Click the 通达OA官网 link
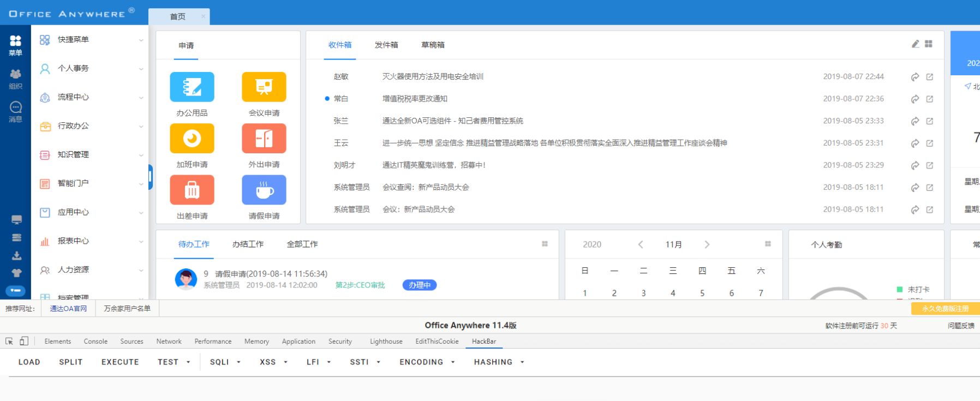 [68, 309]
